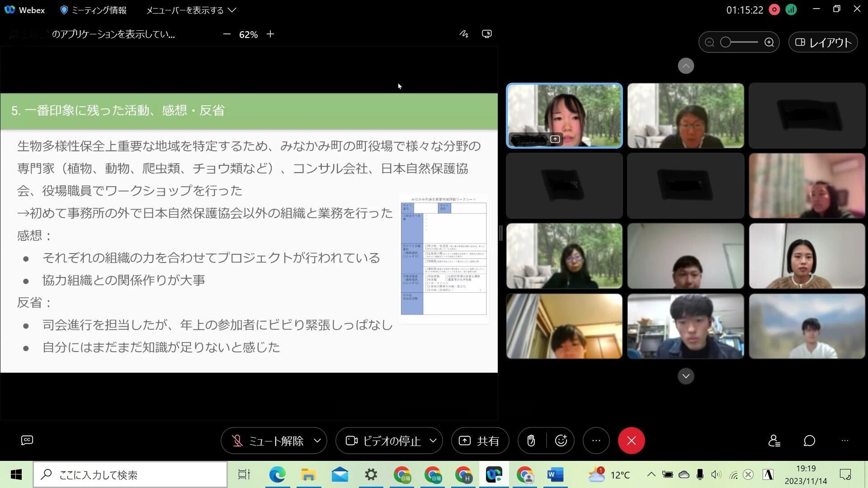Open the participants panel

(774, 441)
